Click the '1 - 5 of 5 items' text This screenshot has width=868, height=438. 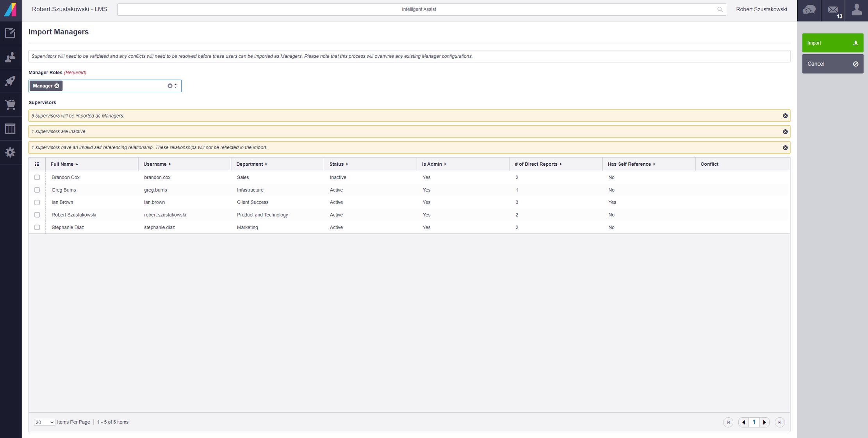(113, 422)
